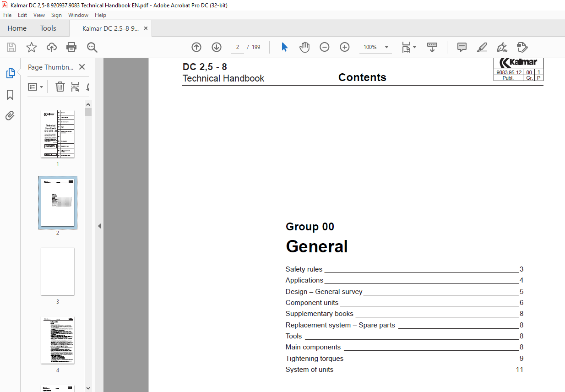This screenshot has height=392, width=565.
Task: Switch to the Home tab
Action: coord(17,28)
